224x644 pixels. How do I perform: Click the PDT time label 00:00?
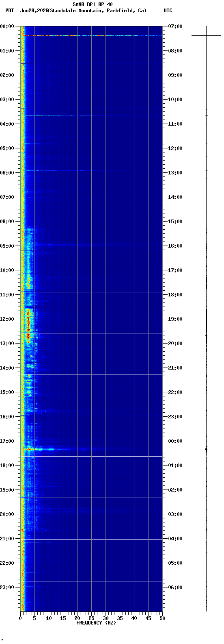(7, 26)
